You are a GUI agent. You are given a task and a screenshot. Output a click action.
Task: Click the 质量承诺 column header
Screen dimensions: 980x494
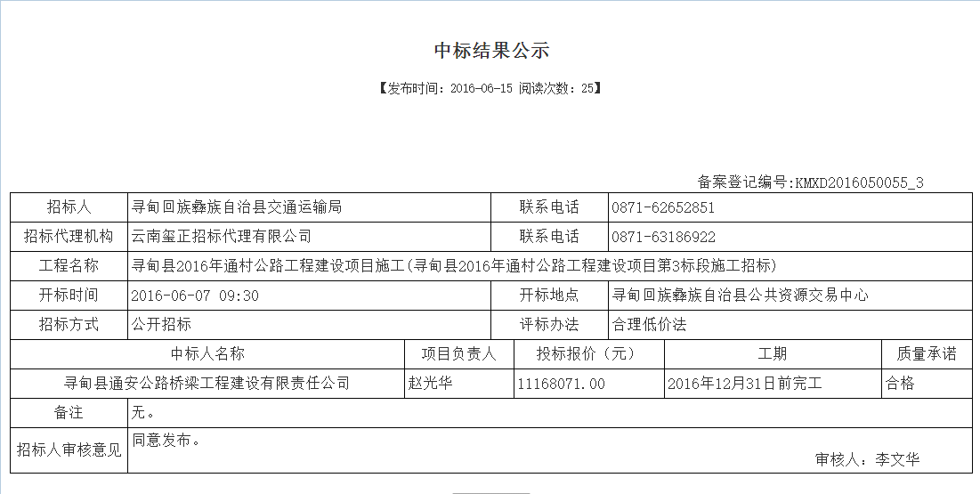pyautogui.click(x=927, y=354)
